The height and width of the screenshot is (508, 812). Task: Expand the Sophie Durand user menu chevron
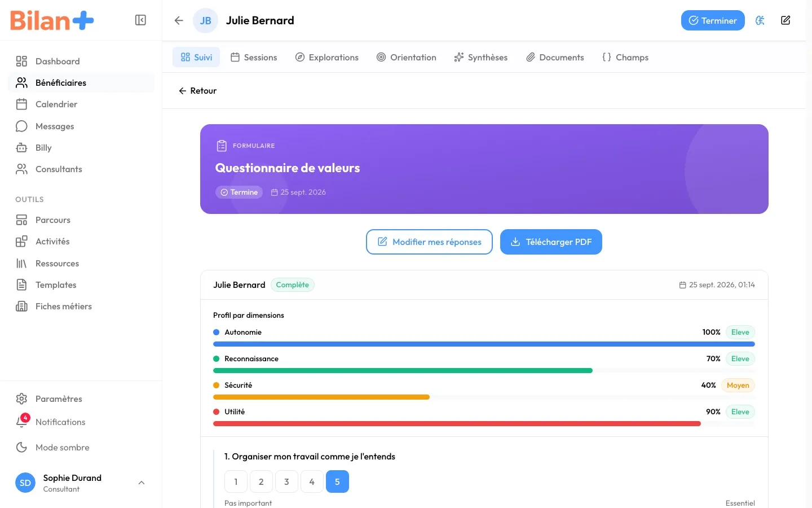[x=142, y=483]
